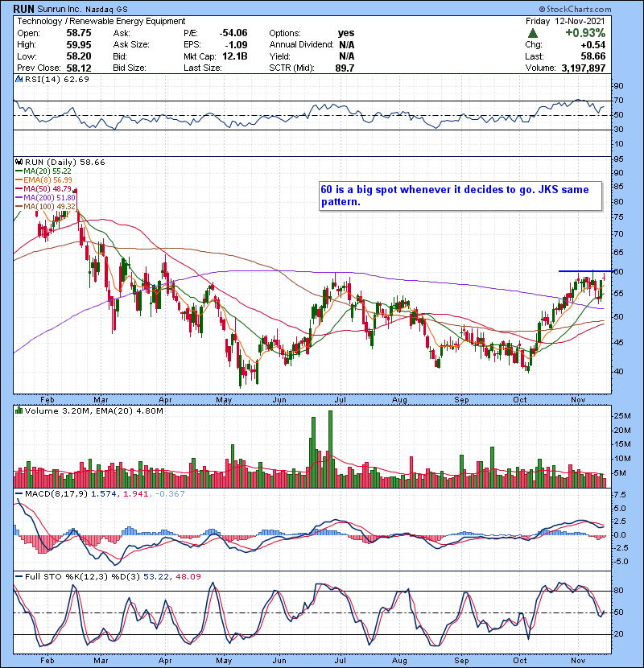The image size is (644, 668).
Task: Click the High value 59.95
Action: [x=79, y=45]
